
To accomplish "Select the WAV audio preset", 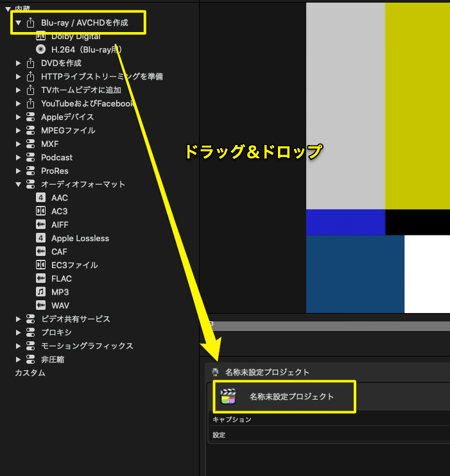I will tap(60, 305).
